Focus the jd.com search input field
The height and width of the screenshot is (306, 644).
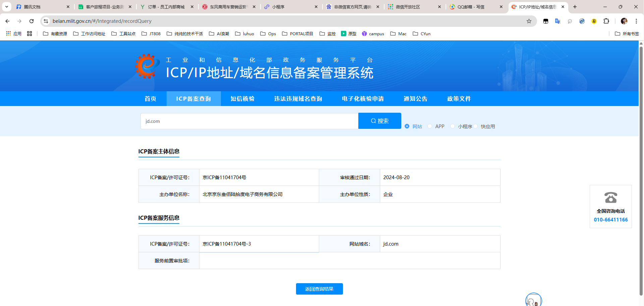[x=249, y=121]
